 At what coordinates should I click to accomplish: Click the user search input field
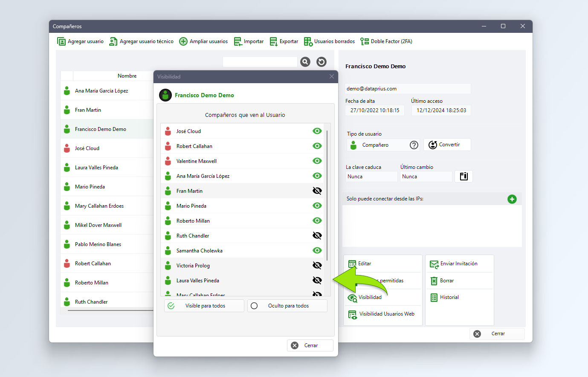click(x=260, y=62)
